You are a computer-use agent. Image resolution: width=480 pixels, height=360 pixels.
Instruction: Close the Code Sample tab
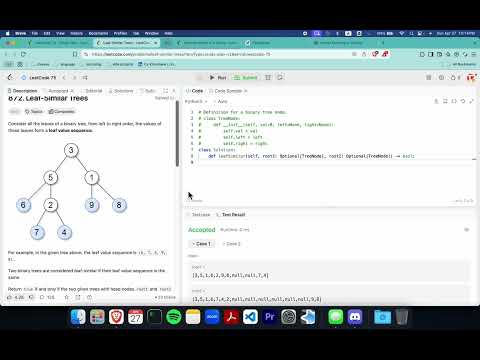[246, 91]
